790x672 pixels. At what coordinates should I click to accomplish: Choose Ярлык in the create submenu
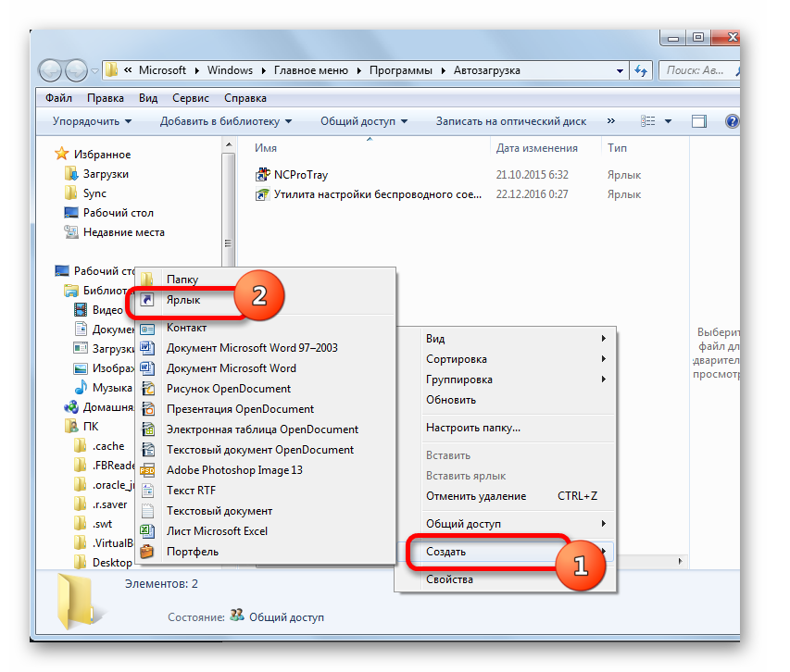(183, 300)
